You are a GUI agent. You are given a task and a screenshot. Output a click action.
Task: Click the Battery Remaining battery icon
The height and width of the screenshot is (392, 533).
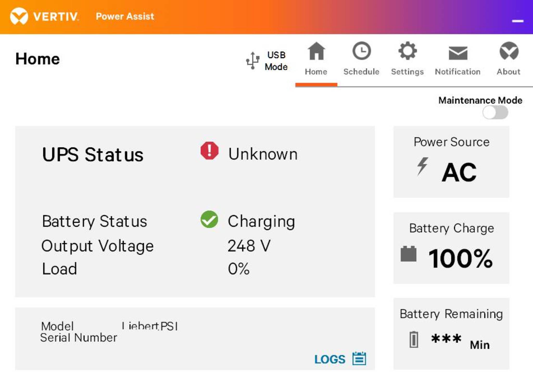tap(414, 339)
